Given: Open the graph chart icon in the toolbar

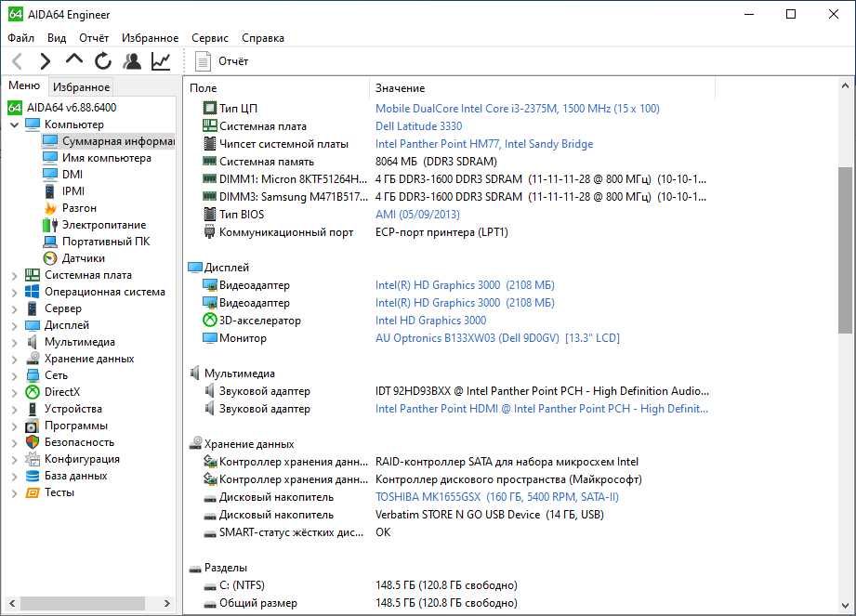Looking at the screenshot, I should click(161, 61).
